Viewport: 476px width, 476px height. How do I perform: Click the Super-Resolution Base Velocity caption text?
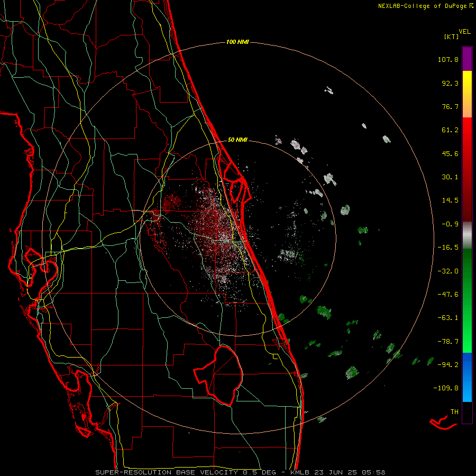tap(240, 472)
